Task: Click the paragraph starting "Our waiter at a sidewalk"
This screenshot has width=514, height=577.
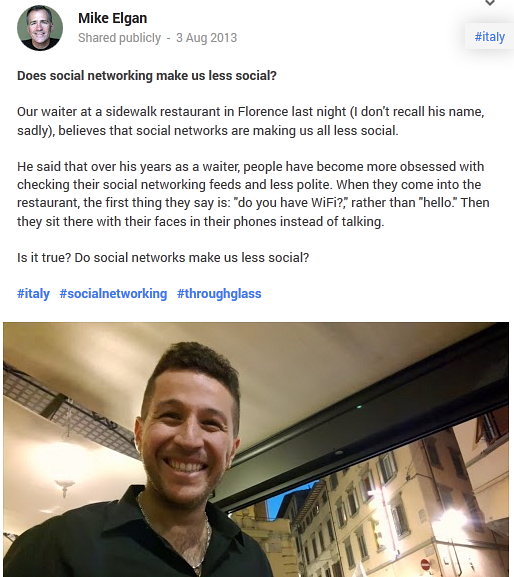Action: [x=251, y=121]
